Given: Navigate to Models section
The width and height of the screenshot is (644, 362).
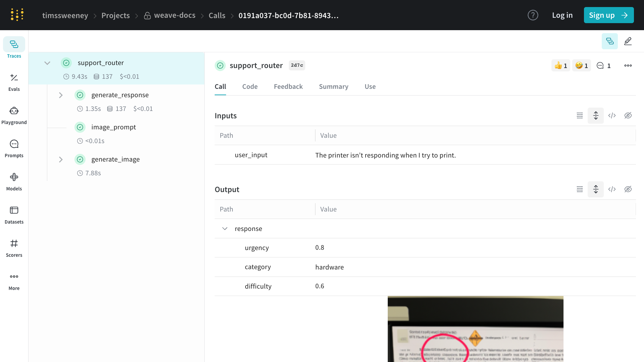Looking at the screenshot, I should [x=14, y=182].
